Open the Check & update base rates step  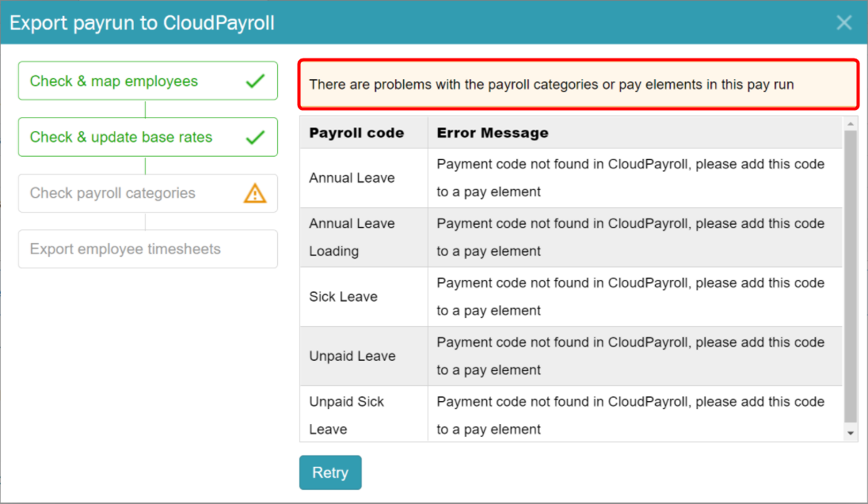coord(148,137)
